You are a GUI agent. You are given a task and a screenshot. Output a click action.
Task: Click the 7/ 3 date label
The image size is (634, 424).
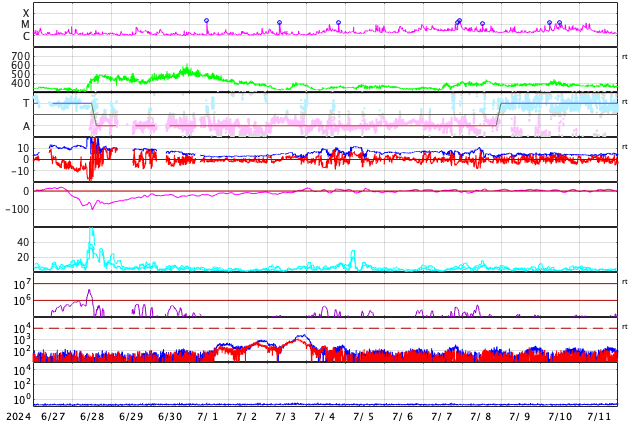pos(285,416)
